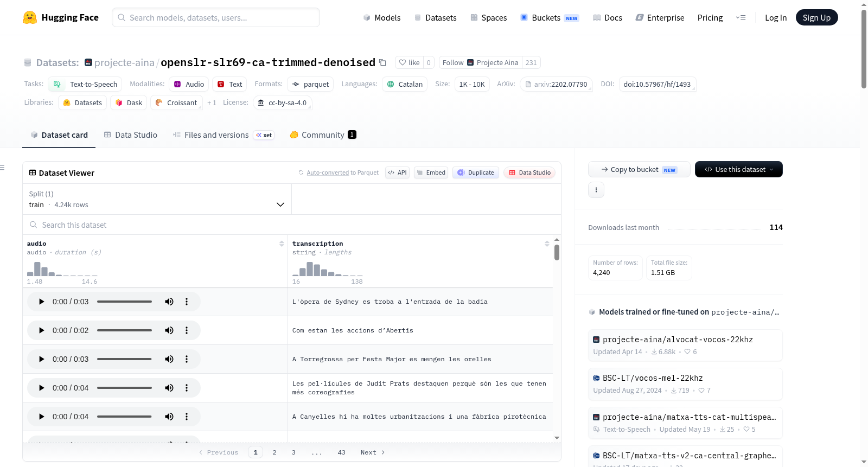Mute the audio in "A Torregrossa" row
This screenshot has height=467, width=868.
pyautogui.click(x=169, y=359)
